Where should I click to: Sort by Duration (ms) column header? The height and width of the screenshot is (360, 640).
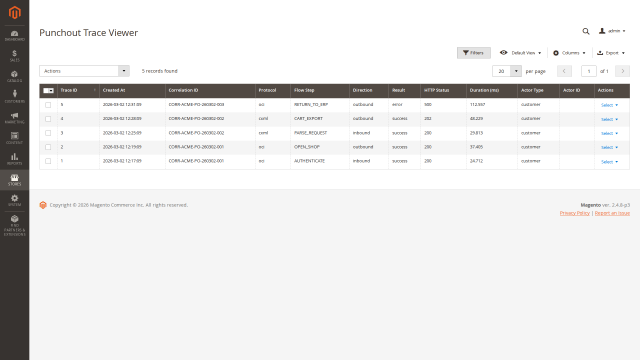pyautogui.click(x=492, y=91)
